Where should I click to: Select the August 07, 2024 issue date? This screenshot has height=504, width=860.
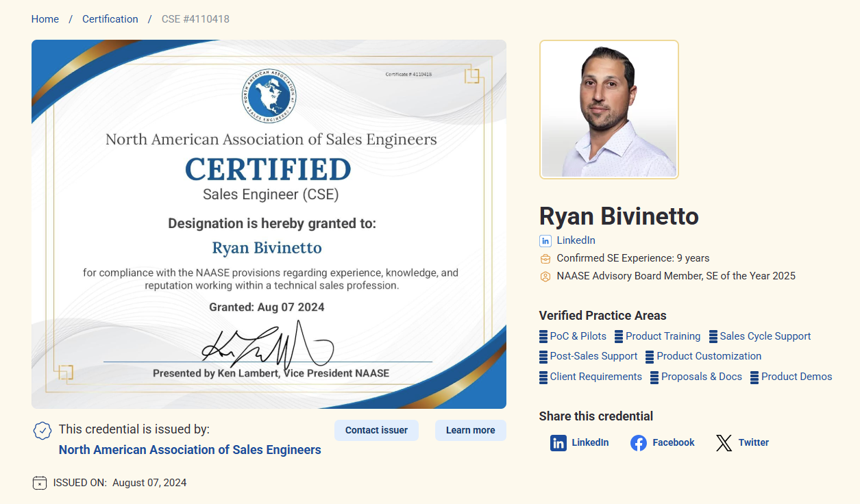click(149, 483)
